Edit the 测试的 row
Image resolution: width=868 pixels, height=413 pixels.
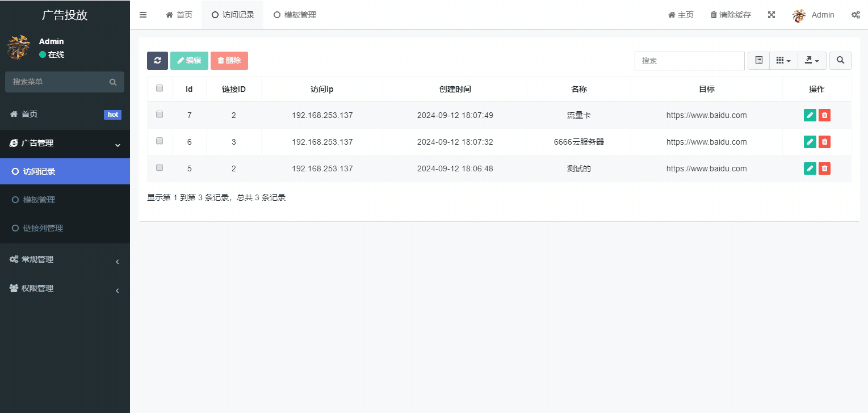pyautogui.click(x=810, y=168)
